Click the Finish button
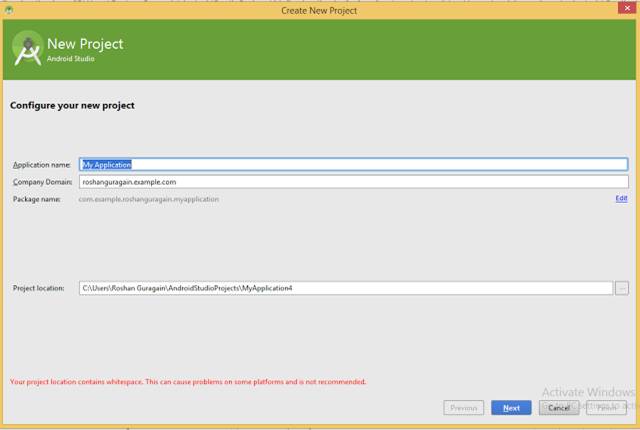This screenshot has width=640, height=430. pyautogui.click(x=607, y=408)
